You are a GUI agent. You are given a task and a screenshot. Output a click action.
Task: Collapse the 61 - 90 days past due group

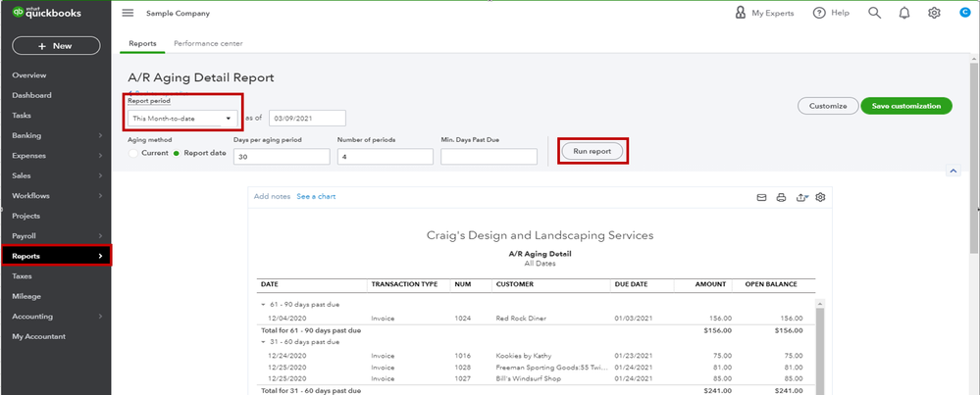coord(264,305)
